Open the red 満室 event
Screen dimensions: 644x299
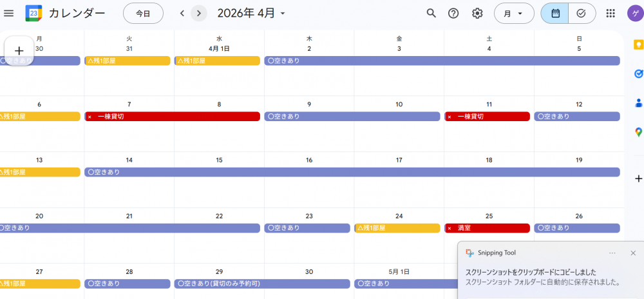(x=487, y=228)
